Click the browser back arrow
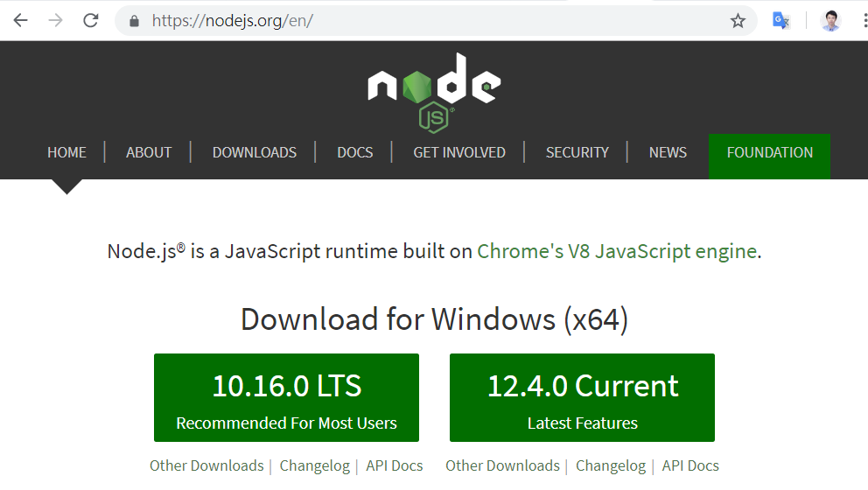 (20, 20)
